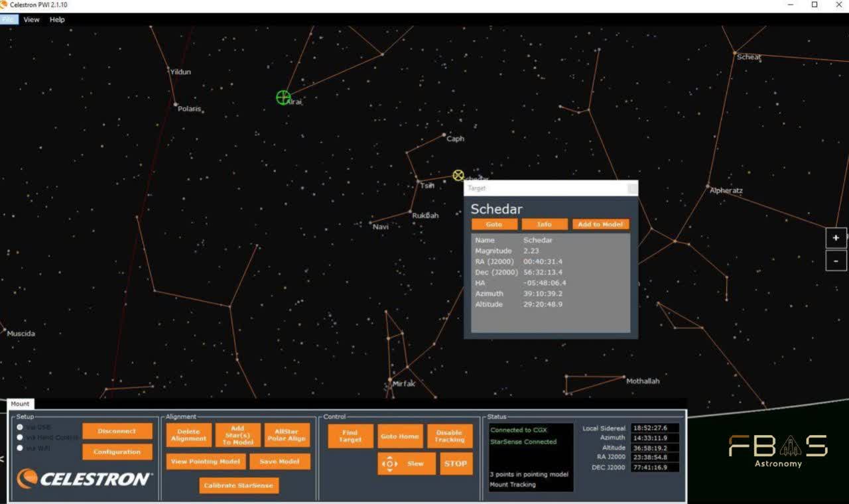Click the 'Mount Tracking' status text
Screen dimensions: 849x504
[513, 485]
